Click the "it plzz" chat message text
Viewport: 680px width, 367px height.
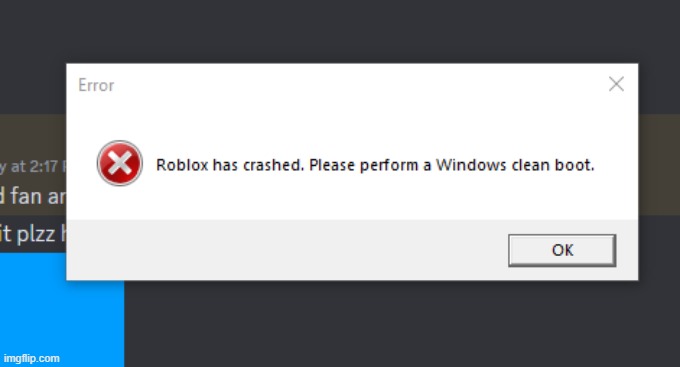coord(28,234)
